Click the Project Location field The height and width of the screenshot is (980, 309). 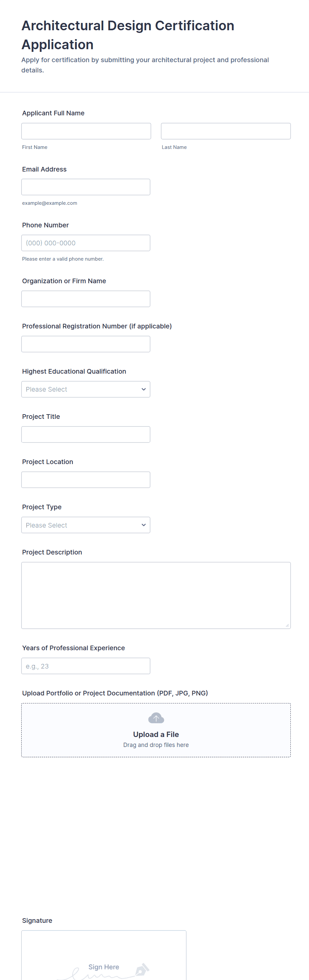85,480
